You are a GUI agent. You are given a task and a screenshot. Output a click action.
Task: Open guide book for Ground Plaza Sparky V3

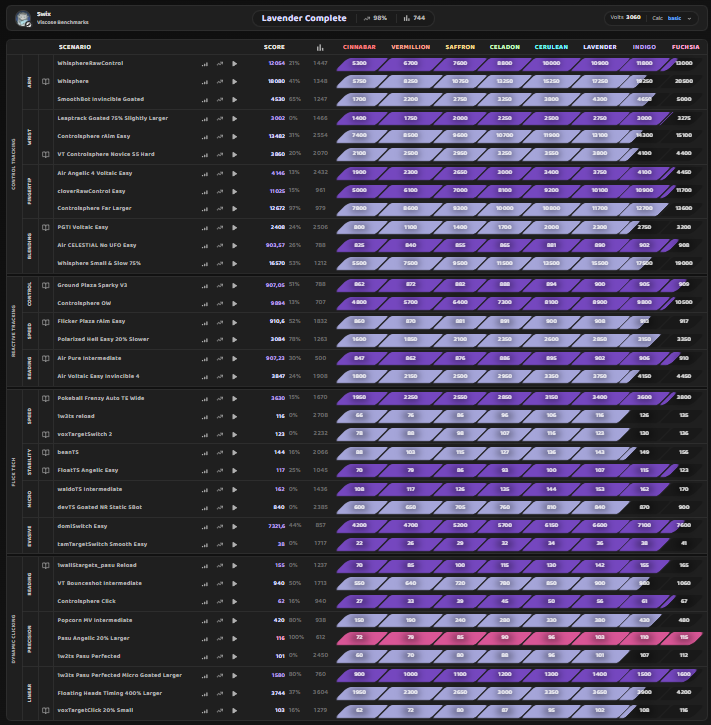(x=46, y=286)
